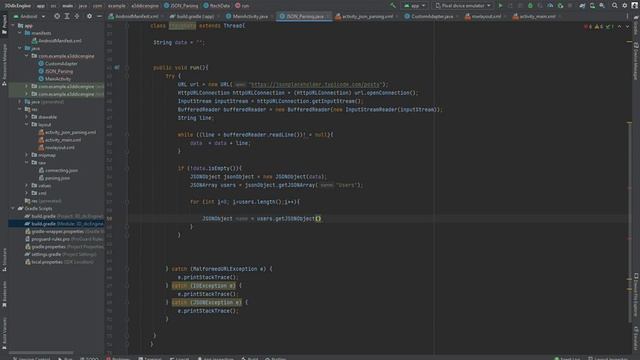Click fetchData breadcrumb in navigation bar
This screenshot has height=360, width=640.
tap(216, 6)
